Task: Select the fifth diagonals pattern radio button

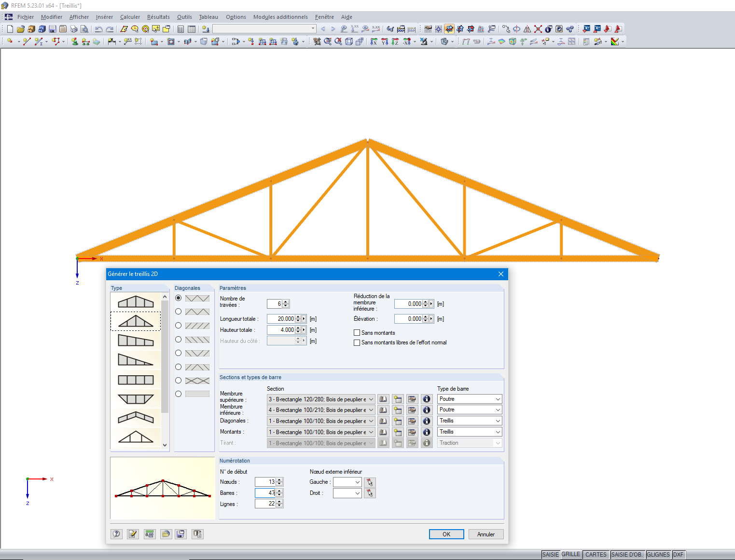Action: (x=179, y=353)
